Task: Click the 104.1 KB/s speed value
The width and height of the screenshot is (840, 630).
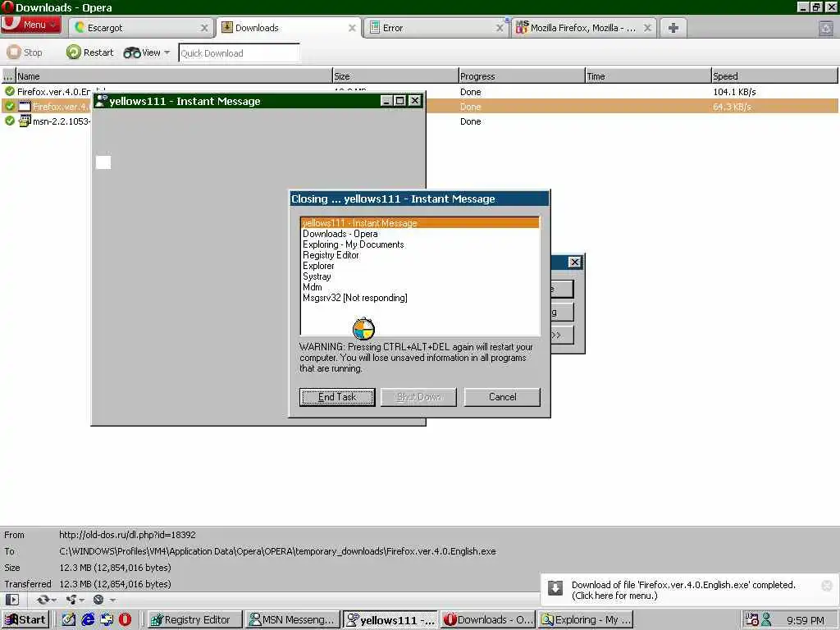Action: click(x=734, y=92)
